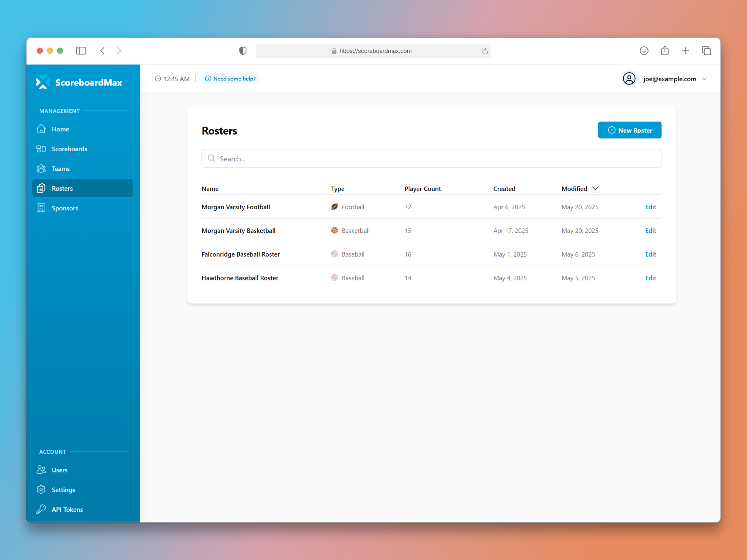Viewport: 747px width, 560px height.
Task: Open Scoreboards in the sidebar
Action: click(82, 149)
